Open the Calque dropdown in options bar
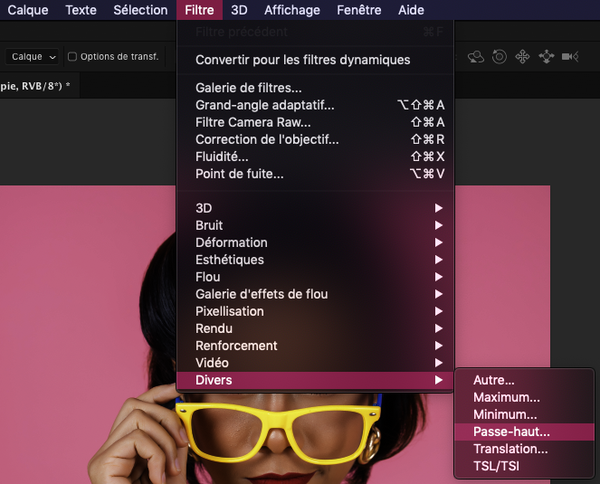 click(x=32, y=57)
